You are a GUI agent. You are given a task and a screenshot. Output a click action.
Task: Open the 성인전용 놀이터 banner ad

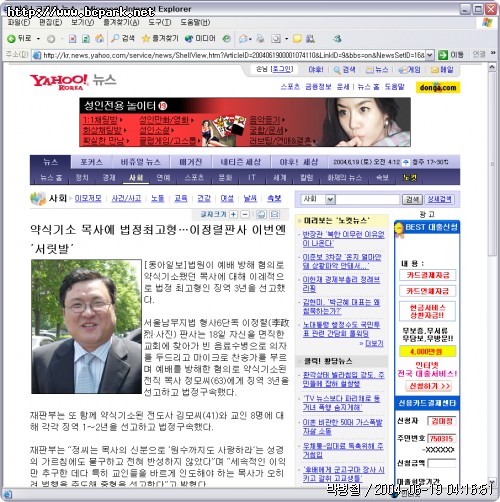click(x=245, y=122)
